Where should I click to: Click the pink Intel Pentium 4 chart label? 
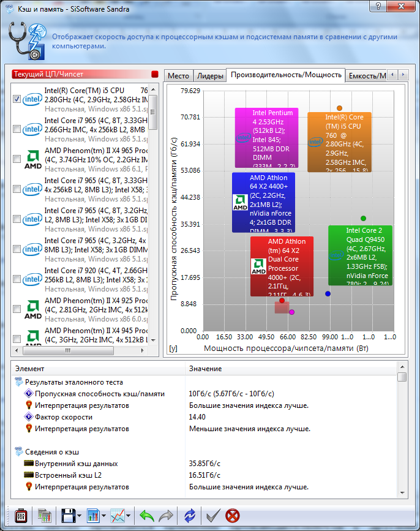pos(267,137)
